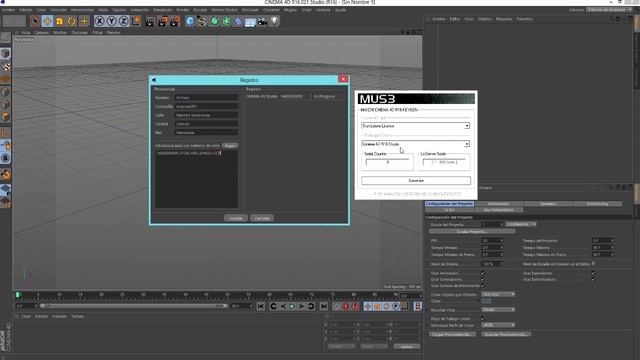Open Render Settings clapperboard icon
Image resolution: width=640 pixels, height=360 pixels.
point(175,21)
